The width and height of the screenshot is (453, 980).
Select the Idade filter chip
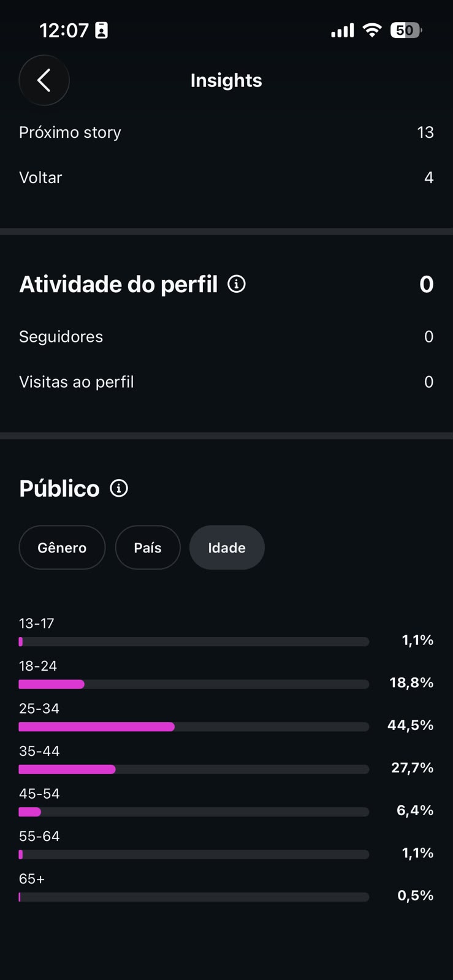(227, 548)
